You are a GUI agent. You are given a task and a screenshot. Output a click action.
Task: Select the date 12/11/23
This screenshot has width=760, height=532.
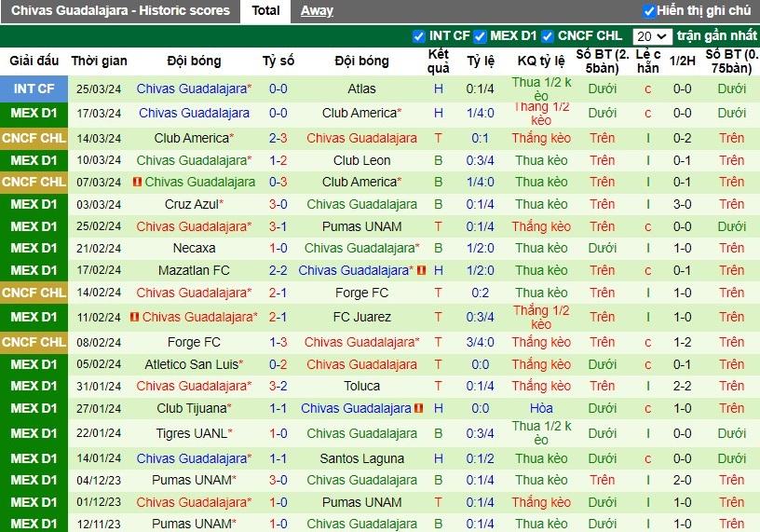99,525
